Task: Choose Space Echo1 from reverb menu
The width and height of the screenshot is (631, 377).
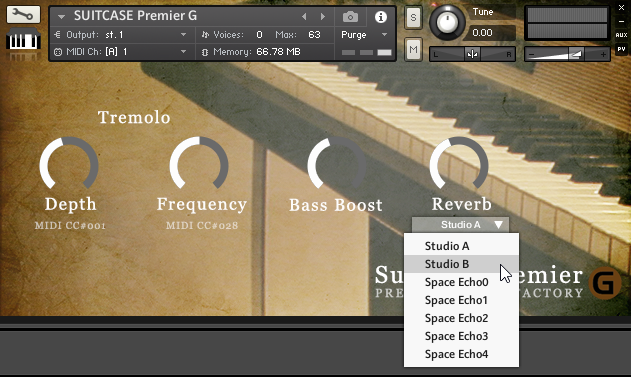Action: (461, 300)
